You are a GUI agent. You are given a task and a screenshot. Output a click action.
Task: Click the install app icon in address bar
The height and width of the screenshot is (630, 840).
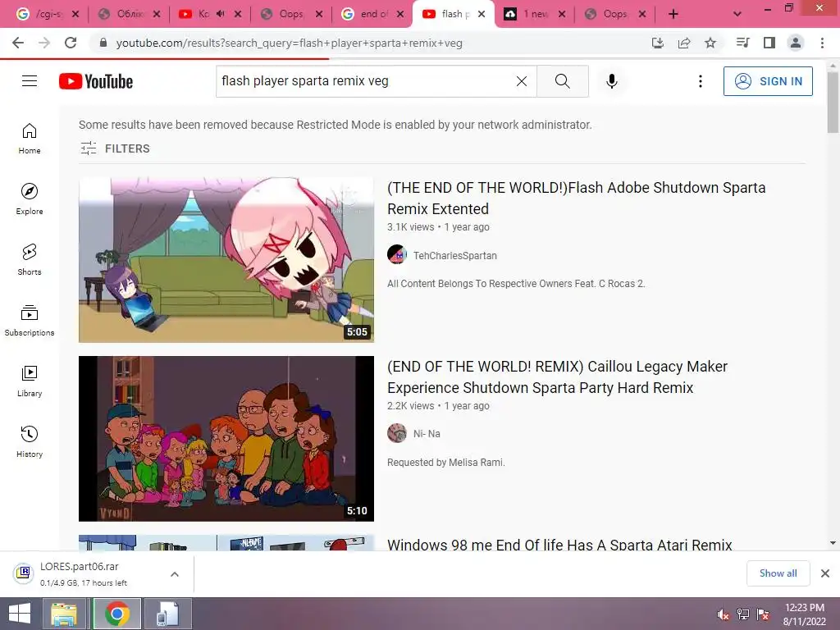pyautogui.click(x=657, y=43)
